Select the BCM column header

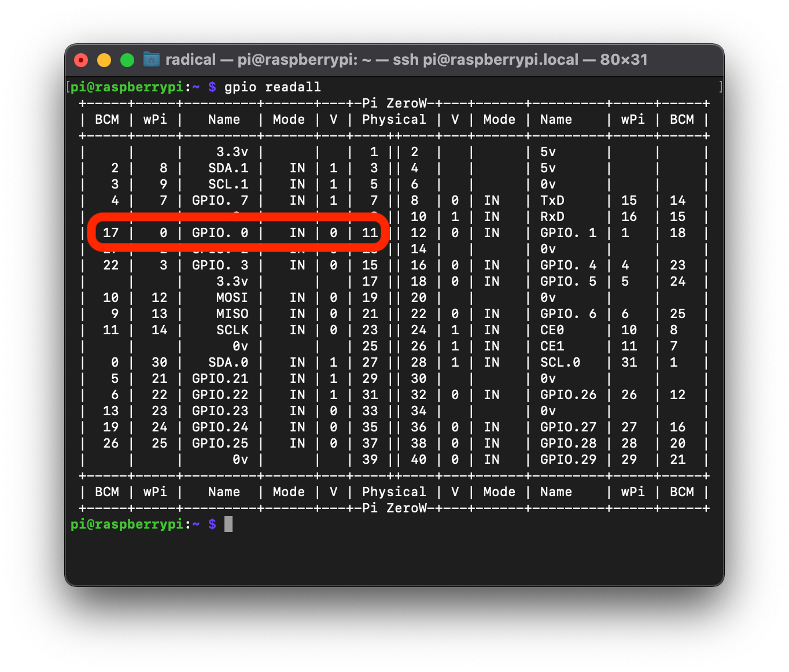point(107,119)
